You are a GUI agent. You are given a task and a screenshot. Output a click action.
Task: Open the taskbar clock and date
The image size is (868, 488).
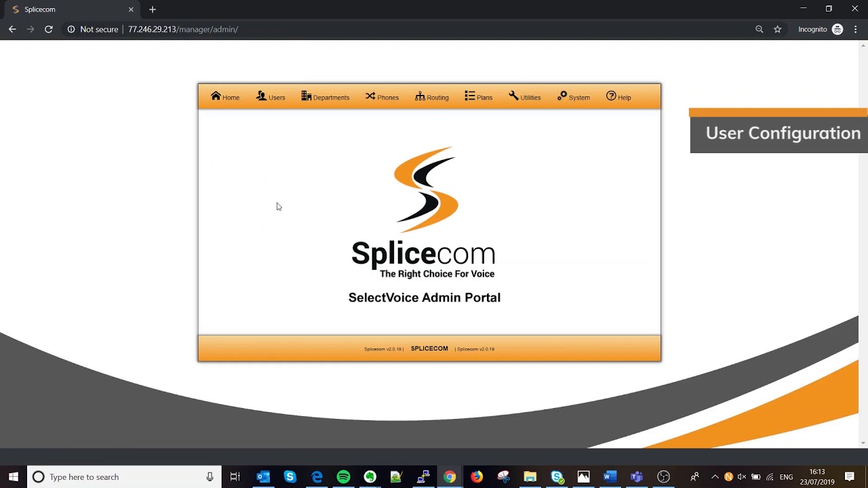pyautogui.click(x=817, y=476)
